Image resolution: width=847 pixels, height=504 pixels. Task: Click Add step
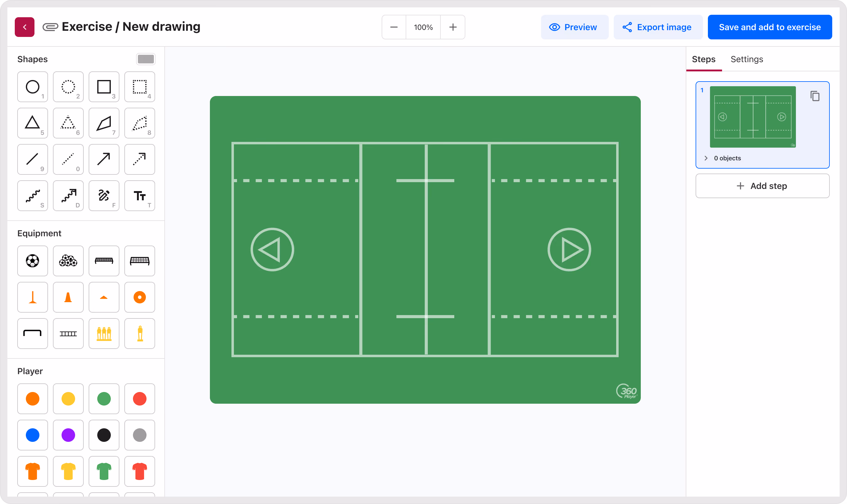pyautogui.click(x=762, y=186)
